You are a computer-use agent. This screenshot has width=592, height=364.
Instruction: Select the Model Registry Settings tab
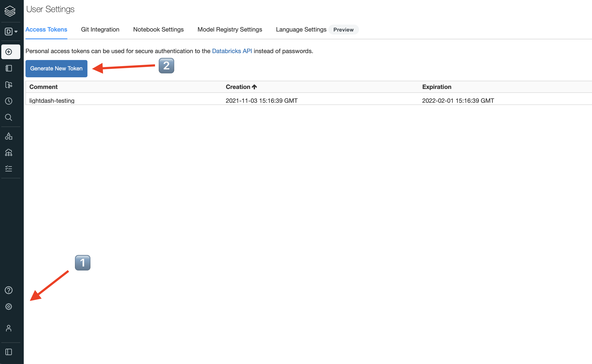[230, 30]
